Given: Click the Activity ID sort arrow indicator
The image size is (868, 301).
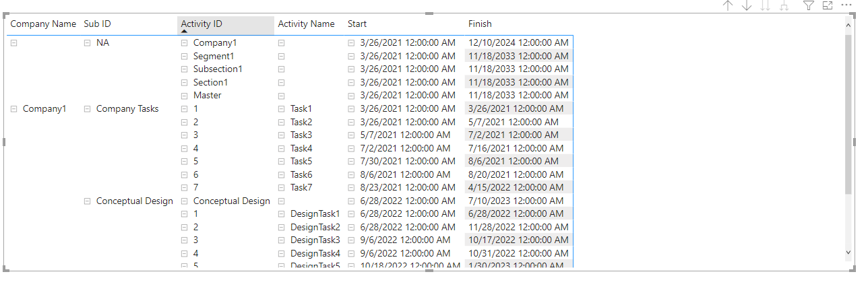Looking at the screenshot, I should pos(185,31).
